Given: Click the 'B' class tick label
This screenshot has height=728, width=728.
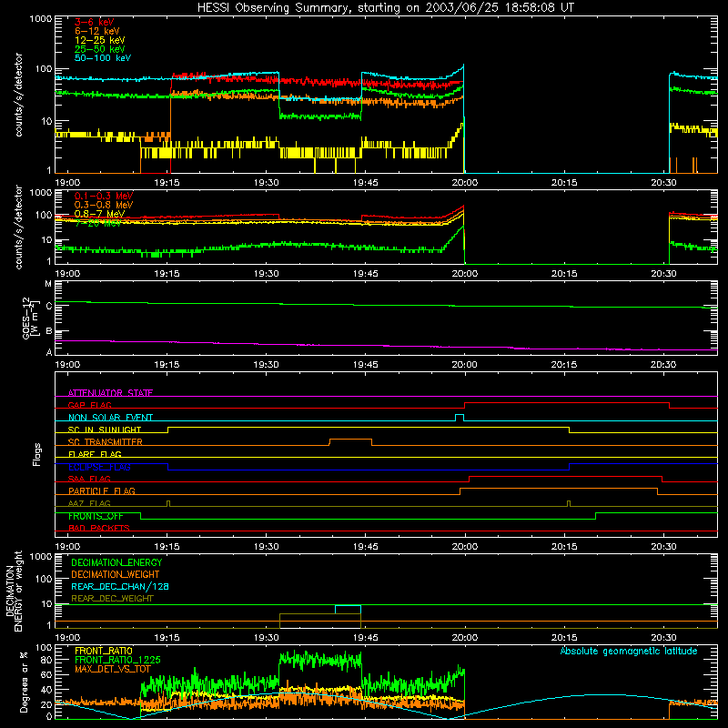Looking at the screenshot, I should [49, 331].
